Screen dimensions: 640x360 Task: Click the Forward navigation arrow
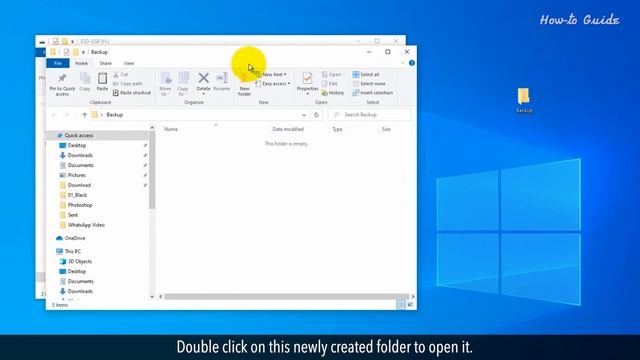click(66, 115)
